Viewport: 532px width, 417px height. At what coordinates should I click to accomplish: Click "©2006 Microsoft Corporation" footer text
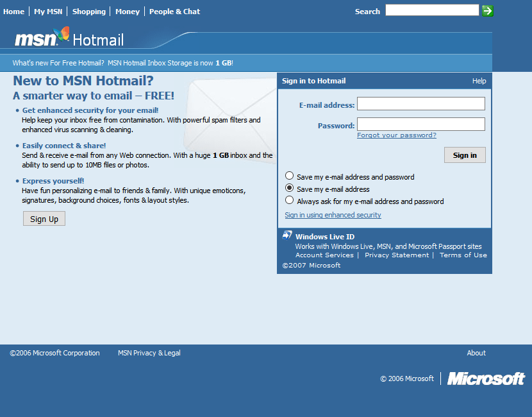(x=54, y=353)
